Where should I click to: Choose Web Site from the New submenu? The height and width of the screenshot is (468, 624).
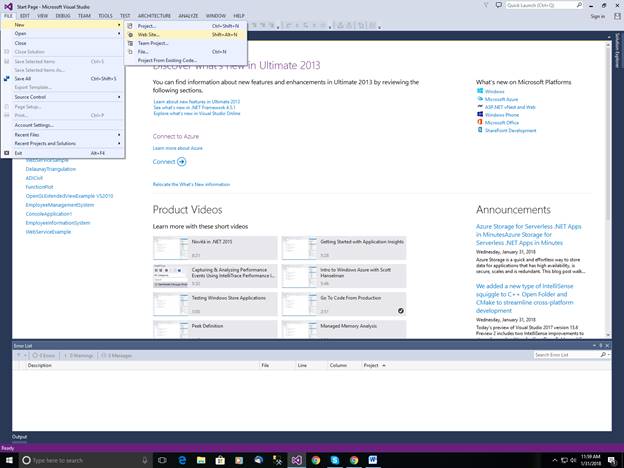[185, 35]
